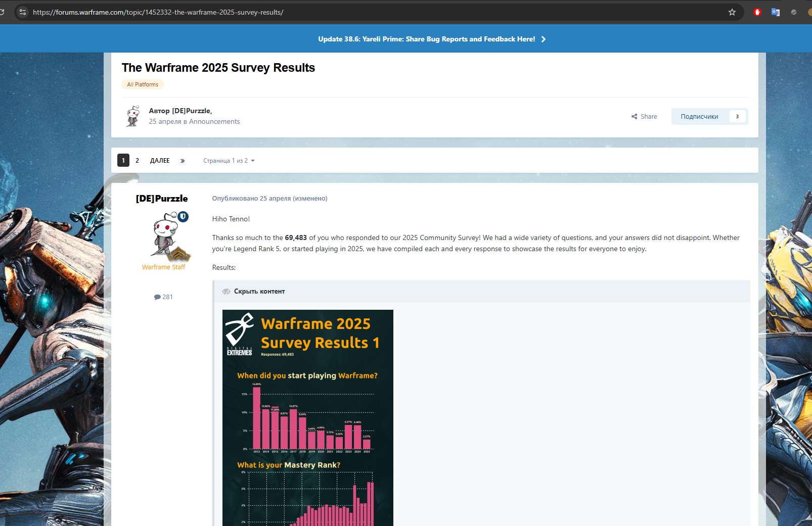Open [DE]Purzzle author link in topic header
812x526 pixels.
(x=192, y=111)
